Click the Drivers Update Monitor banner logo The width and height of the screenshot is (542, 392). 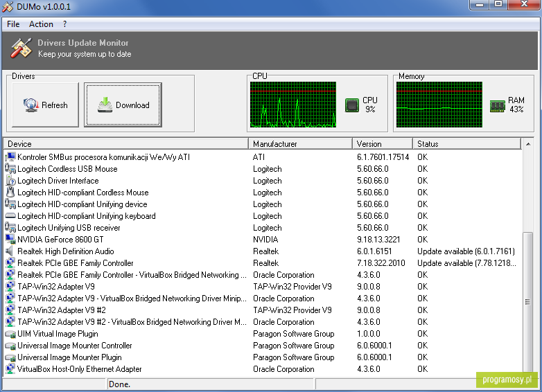click(x=21, y=48)
